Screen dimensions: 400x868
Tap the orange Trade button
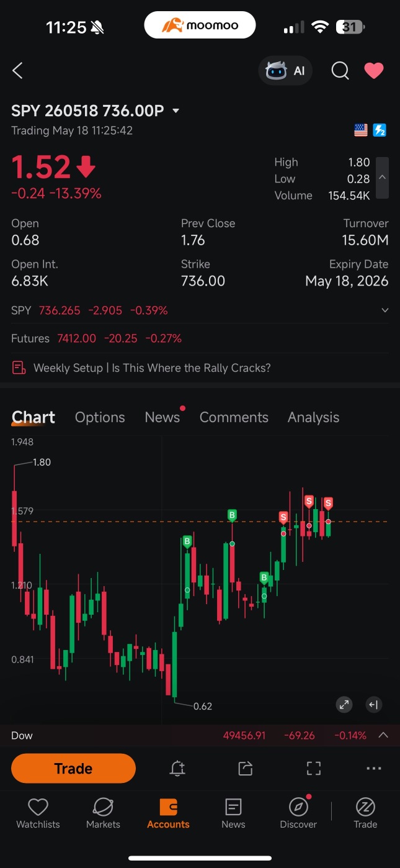(x=73, y=768)
